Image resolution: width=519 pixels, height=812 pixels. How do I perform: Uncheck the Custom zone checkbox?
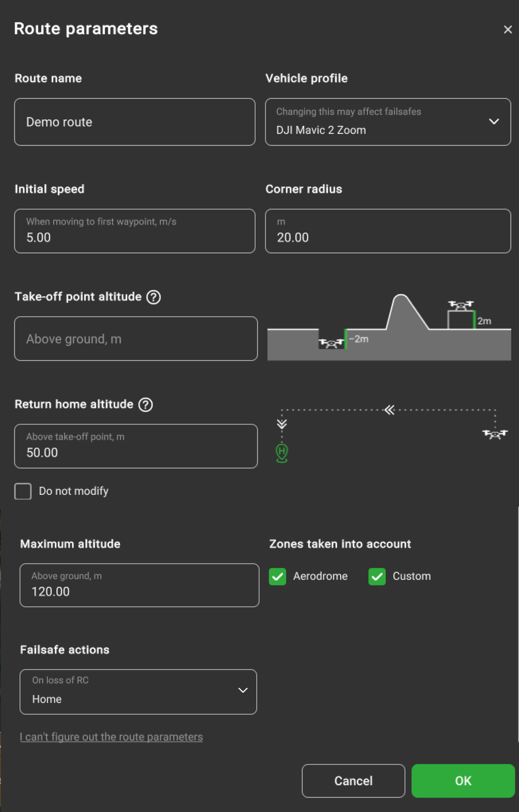point(377,576)
